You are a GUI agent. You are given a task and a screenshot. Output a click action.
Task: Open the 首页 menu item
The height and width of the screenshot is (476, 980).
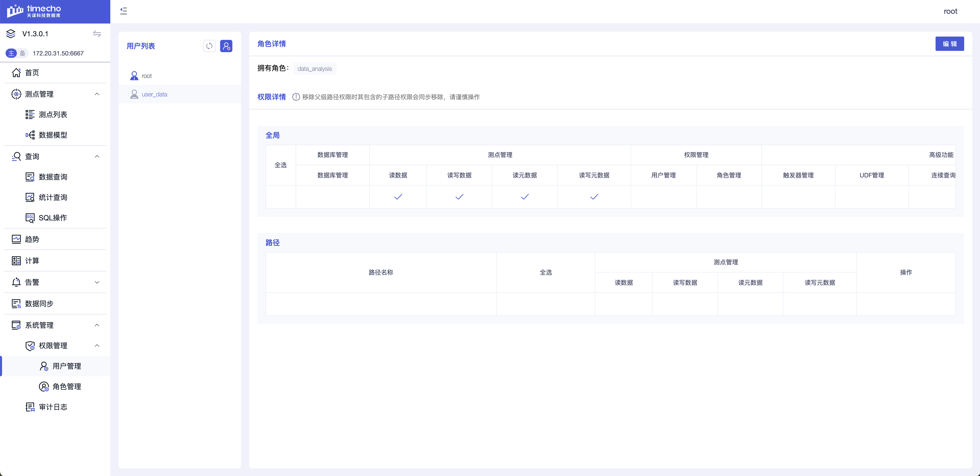click(32, 72)
